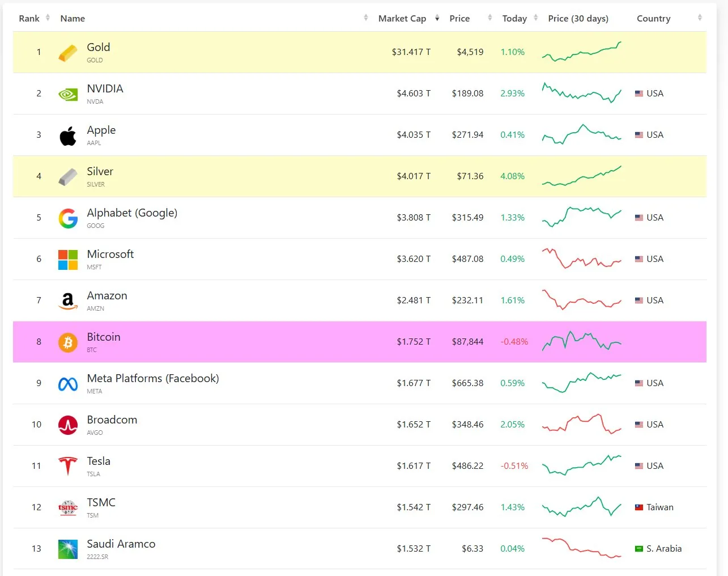Open the Saudi Aramco link
Image resolution: width=728 pixels, height=576 pixels.
[x=121, y=544]
